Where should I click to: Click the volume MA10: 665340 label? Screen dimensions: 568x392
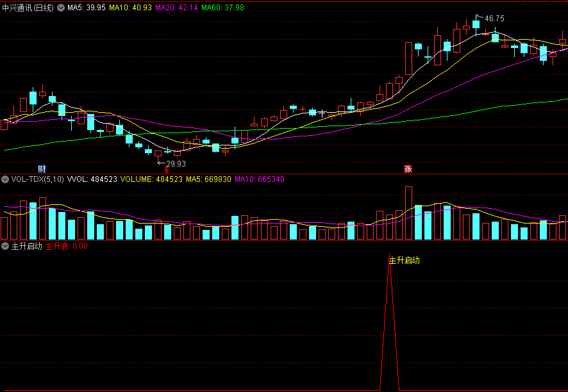(260, 179)
